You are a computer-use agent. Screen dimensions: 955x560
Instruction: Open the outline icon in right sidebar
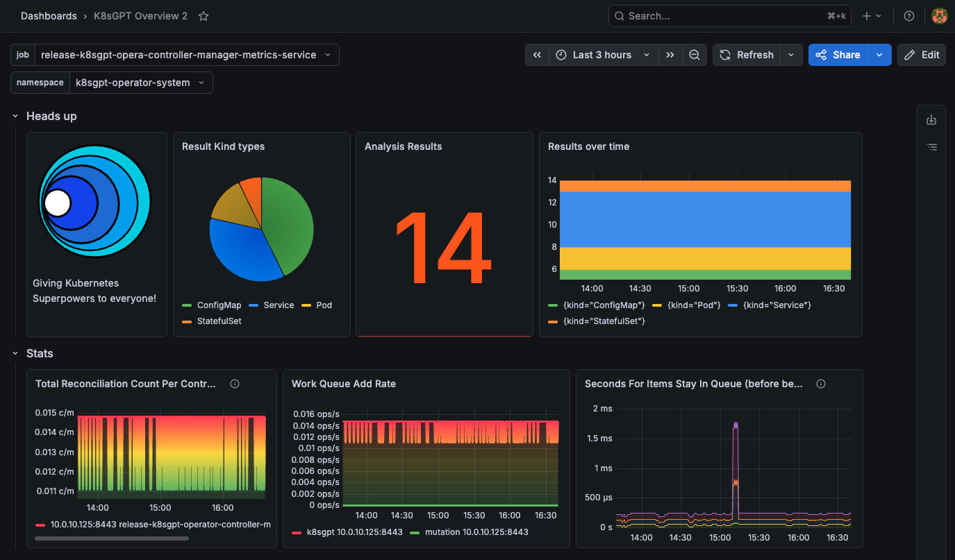click(931, 147)
